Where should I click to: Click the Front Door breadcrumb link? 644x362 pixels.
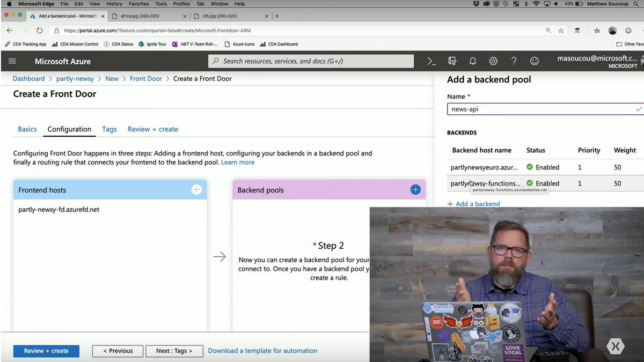146,78
